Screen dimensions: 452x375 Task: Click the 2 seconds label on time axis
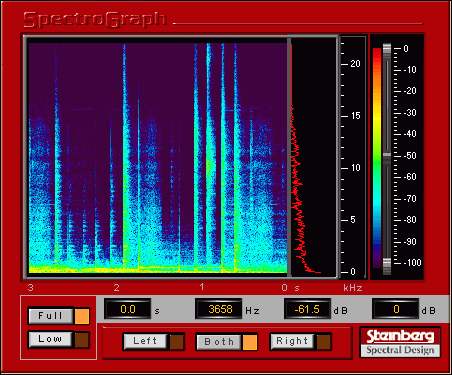coord(116,288)
